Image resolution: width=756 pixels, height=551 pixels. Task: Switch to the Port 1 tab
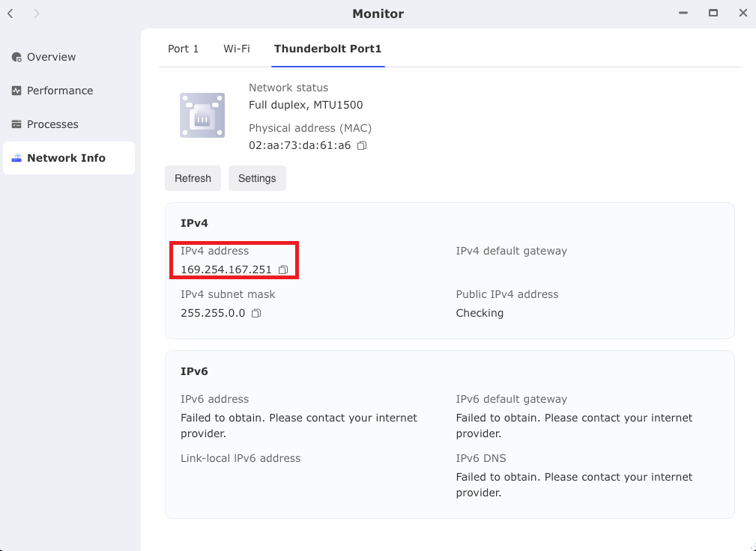coord(183,49)
